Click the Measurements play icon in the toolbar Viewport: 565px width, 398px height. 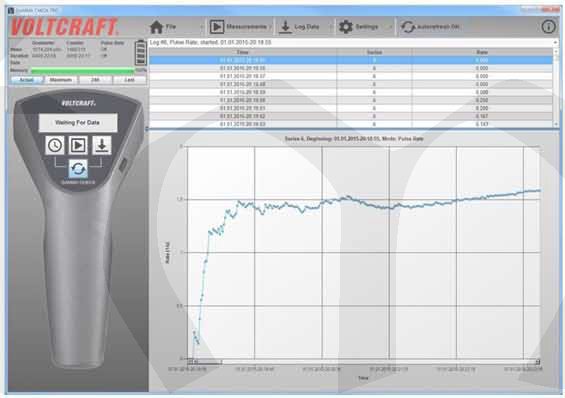[217, 27]
